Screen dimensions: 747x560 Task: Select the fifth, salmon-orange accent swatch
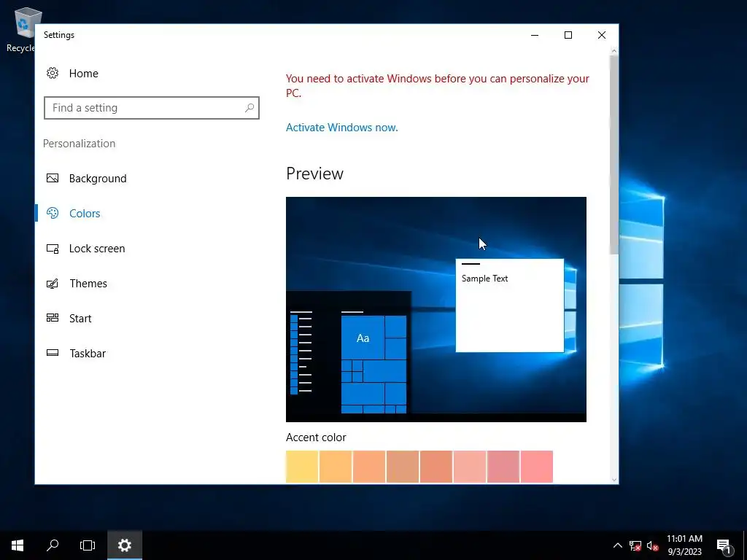436,467
